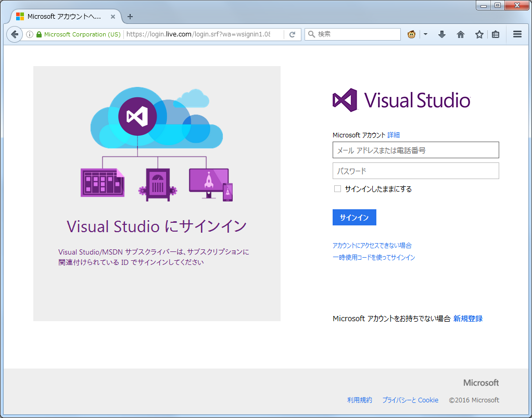This screenshot has height=418, width=532.
Task: Click the green padlock security icon
Action: click(x=39, y=34)
